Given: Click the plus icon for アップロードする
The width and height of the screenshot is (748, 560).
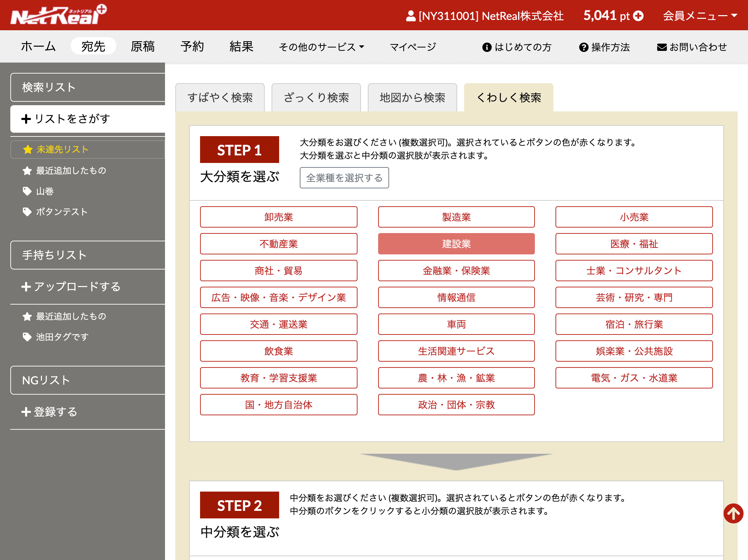Looking at the screenshot, I should pyautogui.click(x=26, y=287).
